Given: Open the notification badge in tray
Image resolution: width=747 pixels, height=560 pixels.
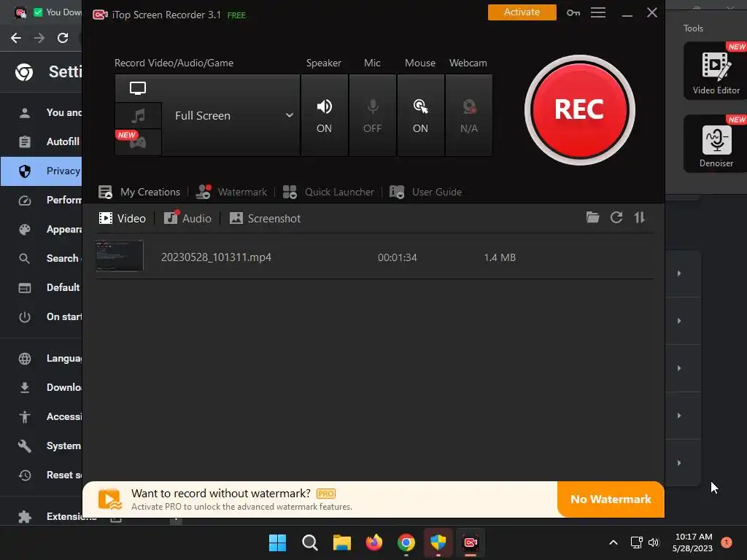Looking at the screenshot, I should [x=727, y=542].
